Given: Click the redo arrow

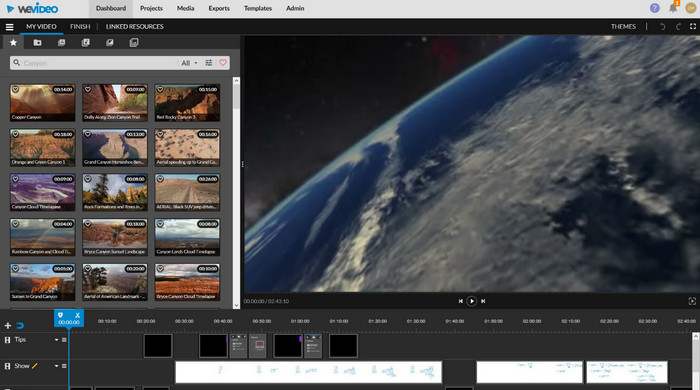Looking at the screenshot, I should point(678,27).
